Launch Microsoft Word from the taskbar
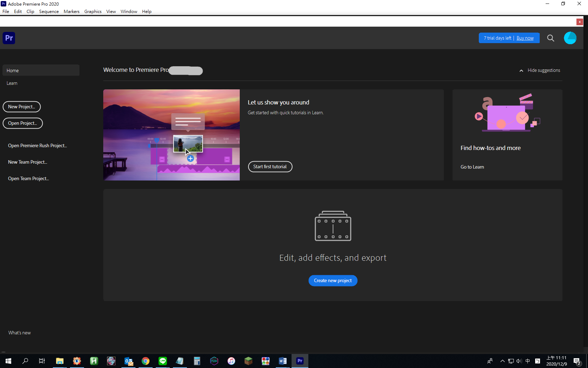The width and height of the screenshot is (588, 368). coord(282,361)
